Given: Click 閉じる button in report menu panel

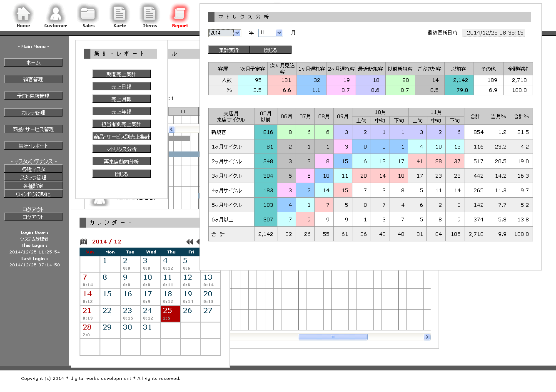Looking at the screenshot, I should pos(122,174).
